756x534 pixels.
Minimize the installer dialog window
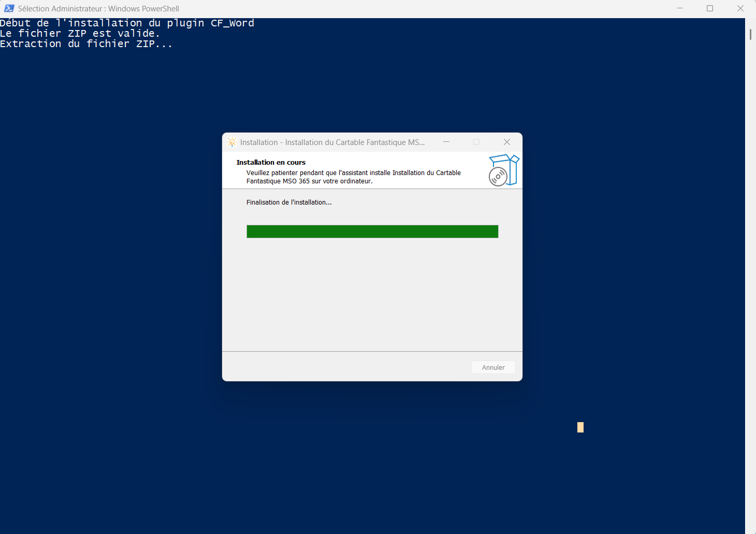(x=446, y=142)
